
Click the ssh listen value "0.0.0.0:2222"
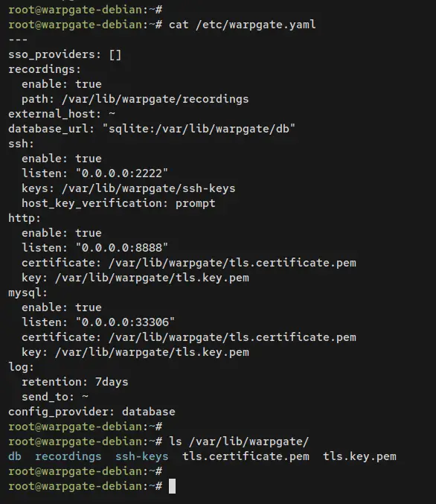(121, 173)
